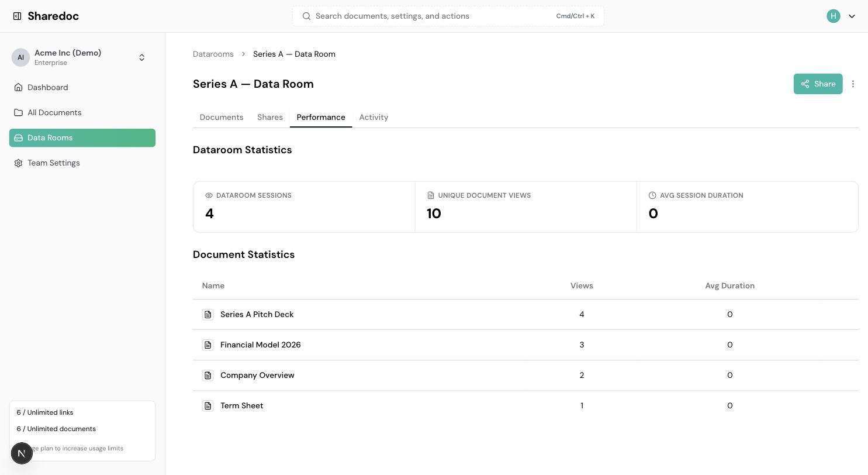Focus the search documents field

point(448,16)
